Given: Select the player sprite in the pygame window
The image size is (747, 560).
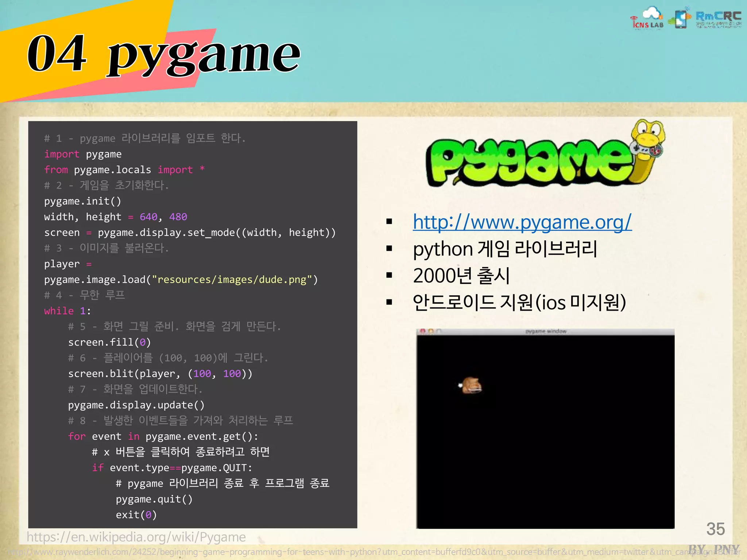Looking at the screenshot, I should click(x=471, y=385).
